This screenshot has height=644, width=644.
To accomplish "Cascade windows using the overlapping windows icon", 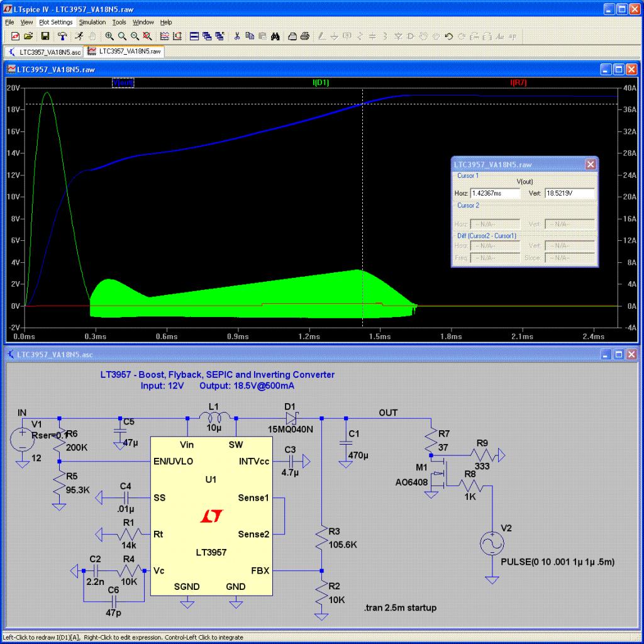I will [207, 36].
